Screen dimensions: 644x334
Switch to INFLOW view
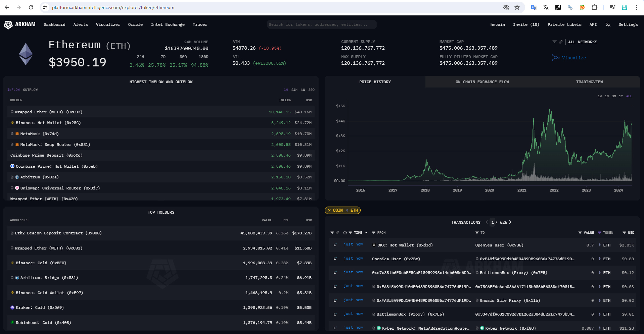click(13, 90)
